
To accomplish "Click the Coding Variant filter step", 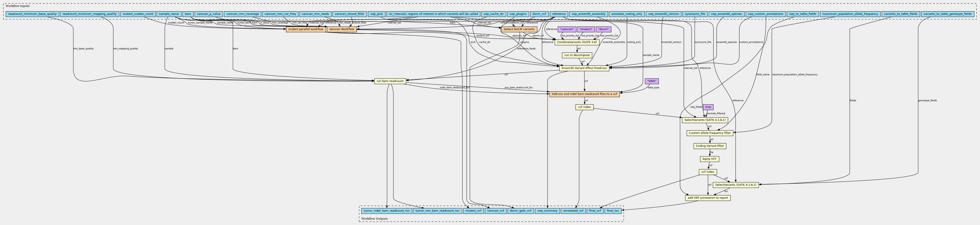I will tap(710, 146).
